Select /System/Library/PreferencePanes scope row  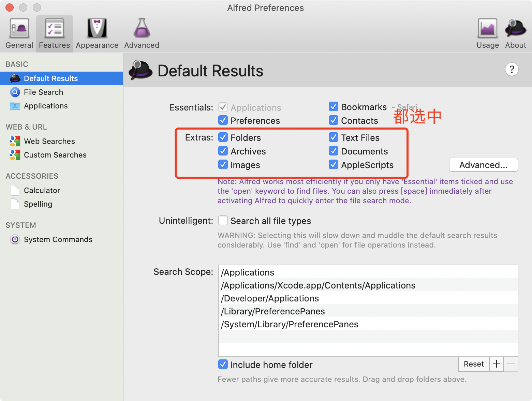368,324
